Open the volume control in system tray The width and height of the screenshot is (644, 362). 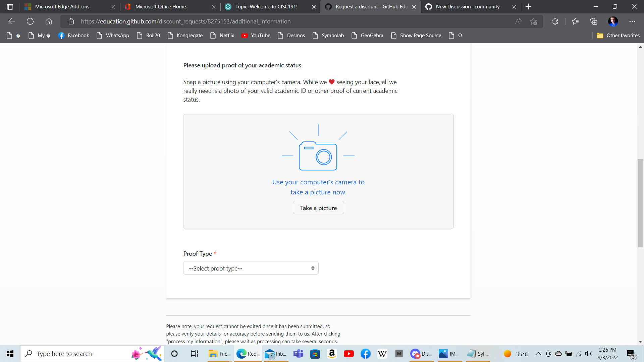588,354
